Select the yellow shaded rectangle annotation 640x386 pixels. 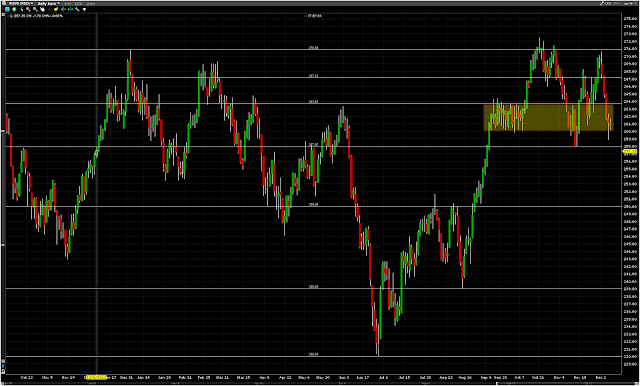pos(548,118)
